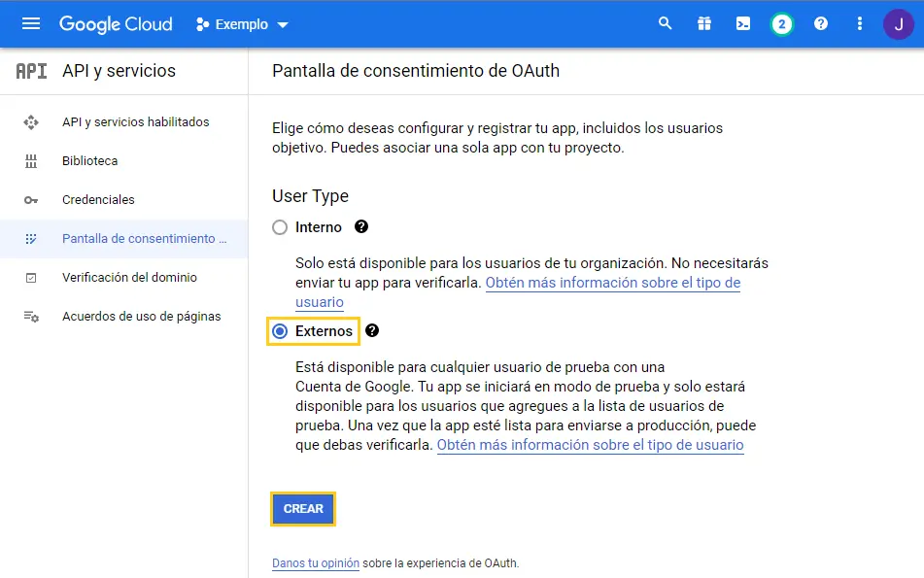Viewport: 924px width, 578px height.
Task: Click the gift free trial icon
Action: coord(704,23)
